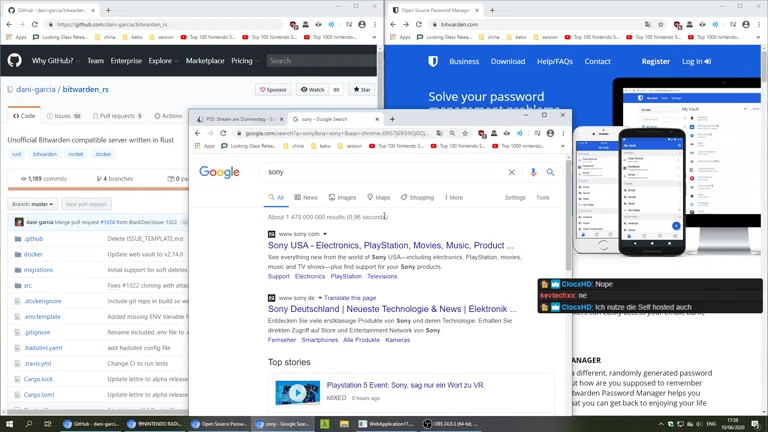Expand the www.sony.de result arrow
The height and width of the screenshot is (432, 768).
[x=320, y=298]
